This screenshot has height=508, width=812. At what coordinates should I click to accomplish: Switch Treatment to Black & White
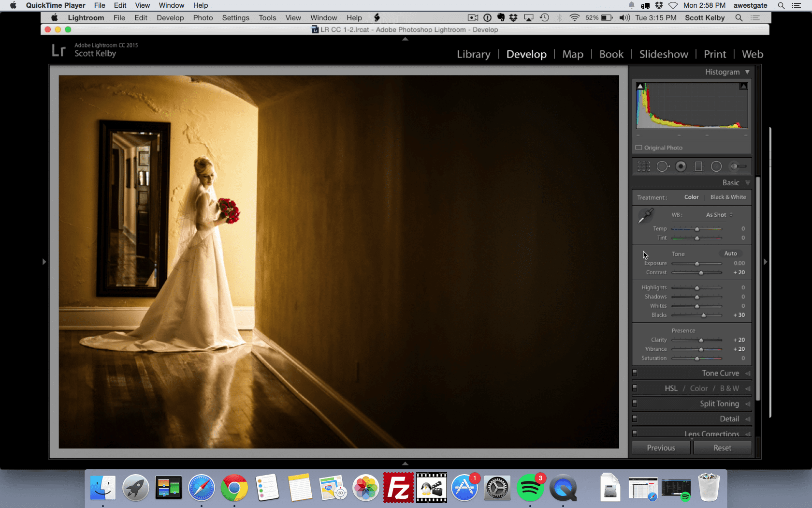[728, 197]
